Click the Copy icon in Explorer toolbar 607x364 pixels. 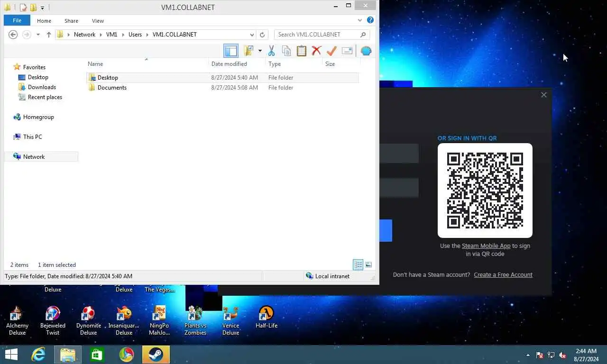(x=286, y=51)
